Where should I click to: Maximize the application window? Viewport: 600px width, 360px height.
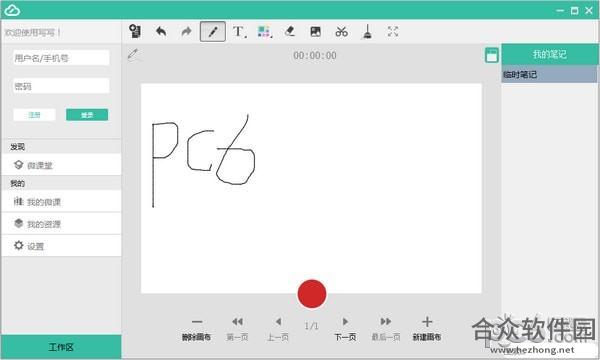coord(574,10)
